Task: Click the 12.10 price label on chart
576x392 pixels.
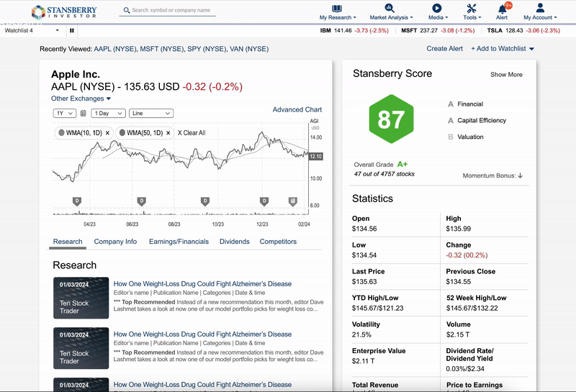Action: click(x=315, y=156)
